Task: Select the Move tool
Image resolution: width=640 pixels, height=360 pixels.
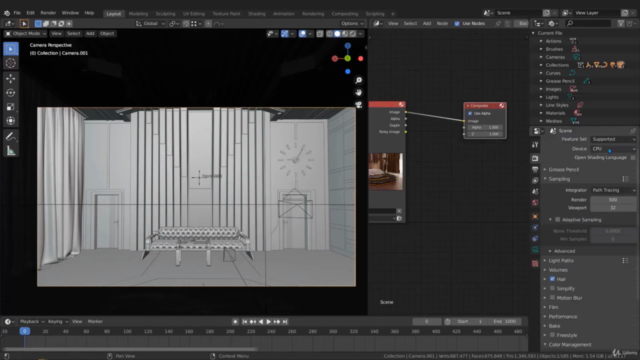Action: click(11, 78)
